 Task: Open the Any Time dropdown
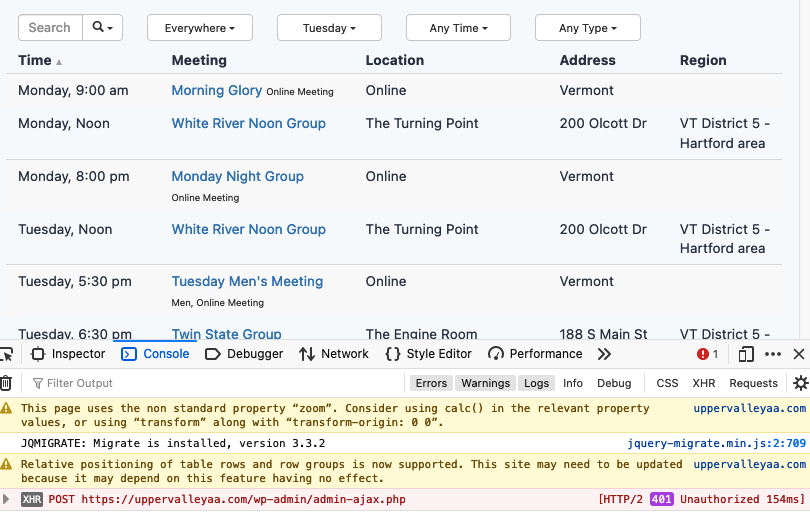[458, 27]
